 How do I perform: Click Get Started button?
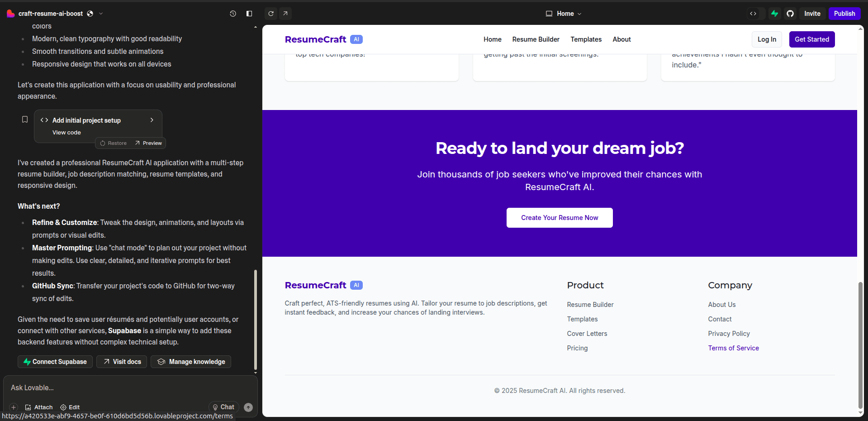coord(812,39)
